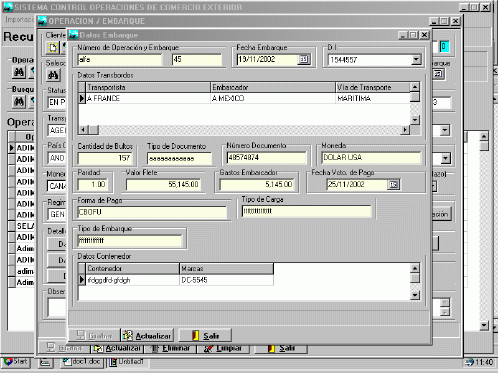Switch to Untitled1 taskbar item
Image resolution: width=498 pixels, height=373 pixels.
click(x=127, y=362)
